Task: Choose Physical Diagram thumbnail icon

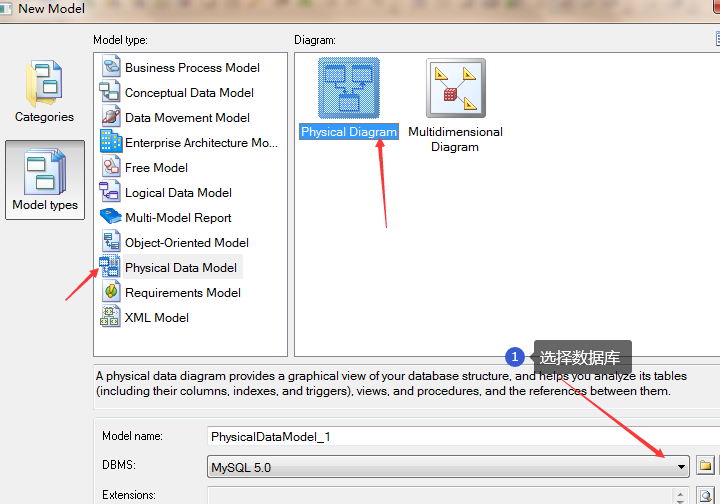Action: pyautogui.click(x=349, y=88)
